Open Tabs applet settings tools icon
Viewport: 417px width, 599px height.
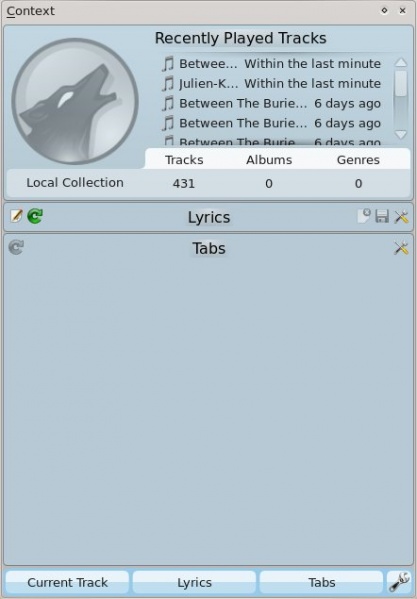click(401, 248)
